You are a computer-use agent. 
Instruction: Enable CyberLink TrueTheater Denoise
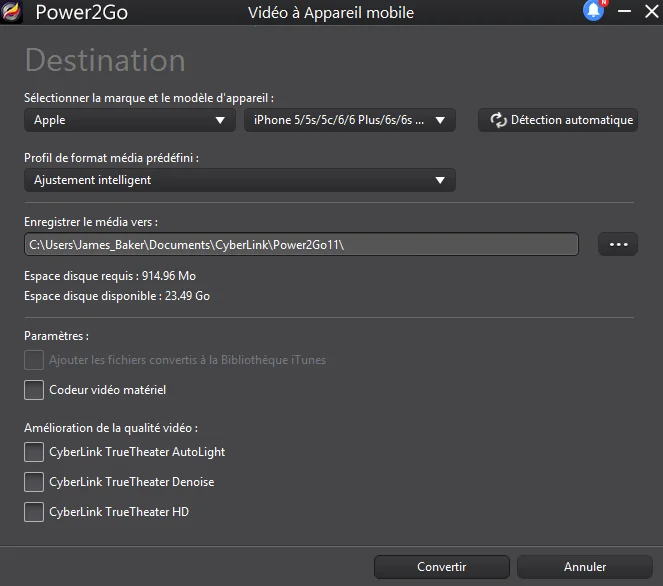tap(34, 482)
